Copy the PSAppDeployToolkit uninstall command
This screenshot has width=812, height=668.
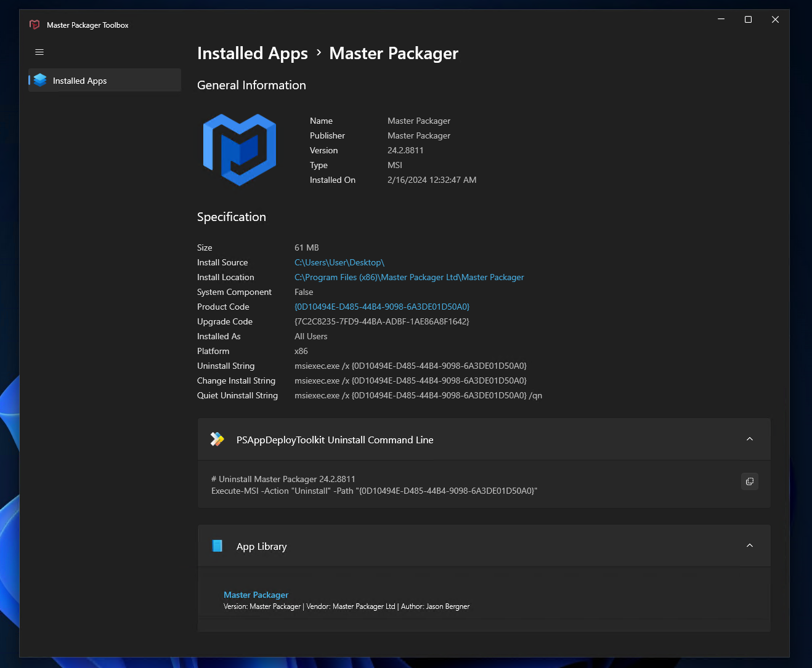(x=750, y=481)
